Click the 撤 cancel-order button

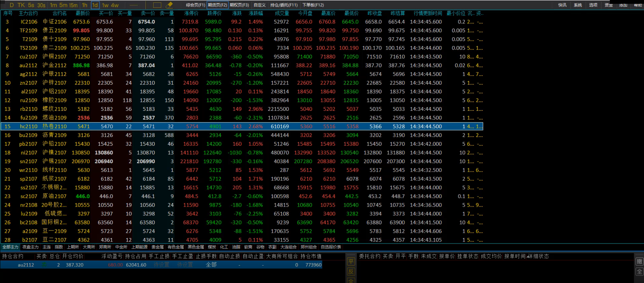[639, 261]
